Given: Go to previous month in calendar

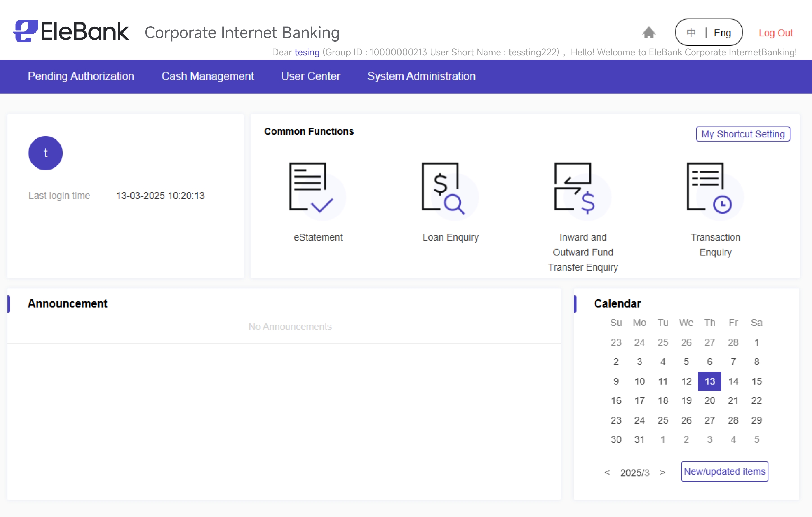Looking at the screenshot, I should pyautogui.click(x=607, y=472).
